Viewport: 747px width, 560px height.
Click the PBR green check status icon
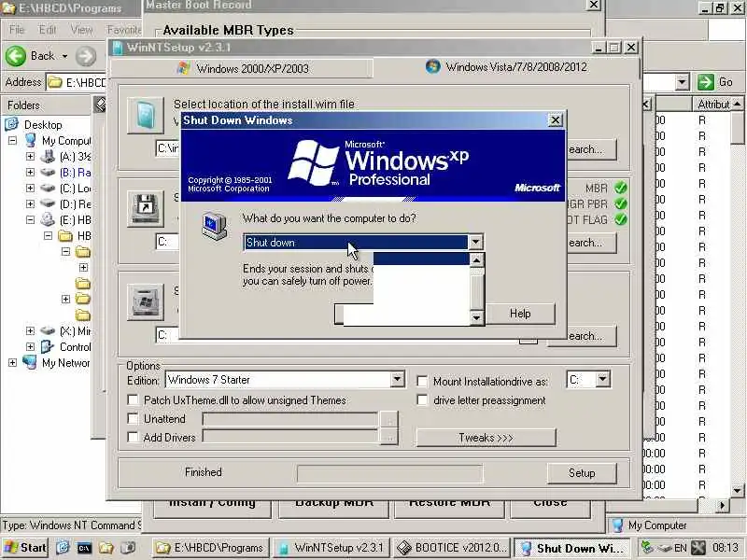(x=620, y=203)
